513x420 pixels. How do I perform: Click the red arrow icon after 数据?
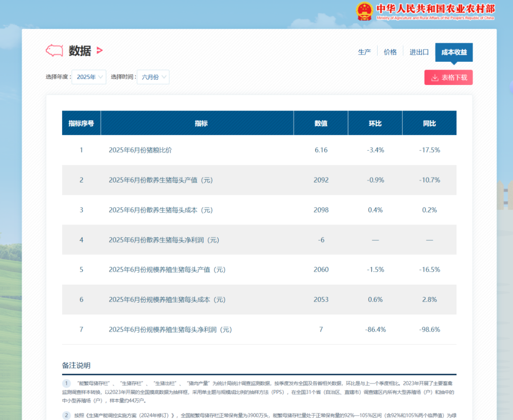[100, 50]
